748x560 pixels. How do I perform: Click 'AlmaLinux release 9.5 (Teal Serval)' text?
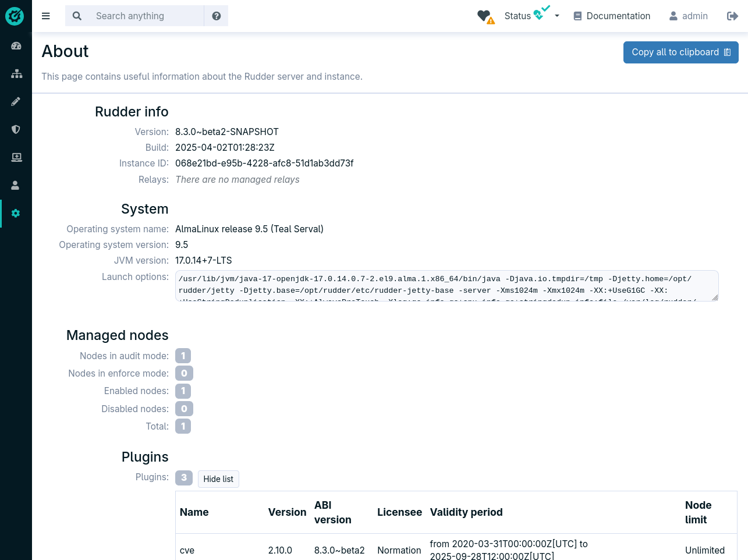249,229
